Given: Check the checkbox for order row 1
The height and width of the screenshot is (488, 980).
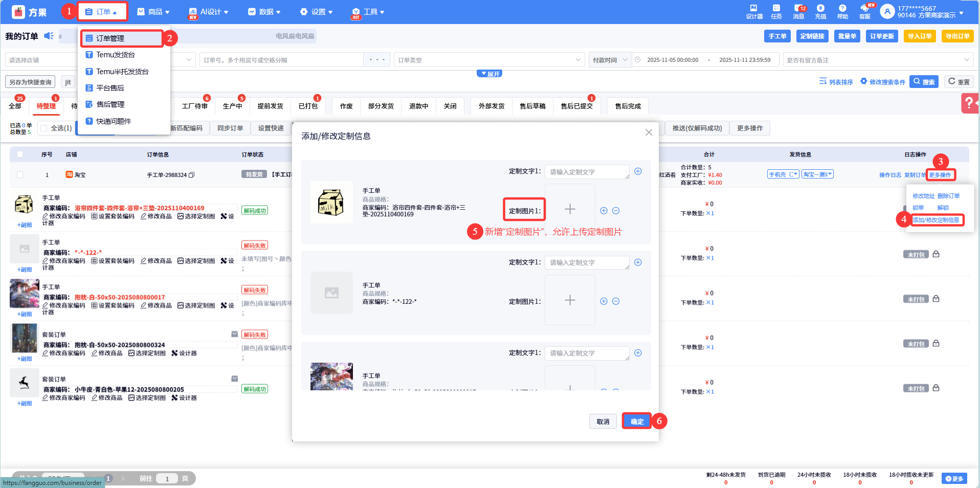Looking at the screenshot, I should [20, 175].
